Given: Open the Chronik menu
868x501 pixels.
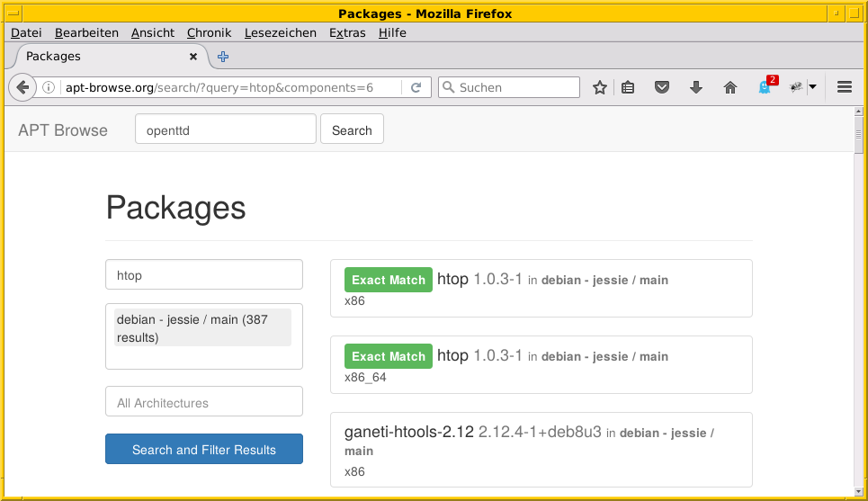Looking at the screenshot, I should click(x=209, y=32).
